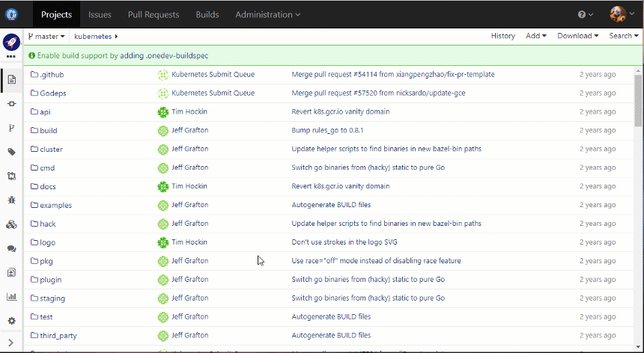Open the tags sidebar icon

click(x=11, y=152)
